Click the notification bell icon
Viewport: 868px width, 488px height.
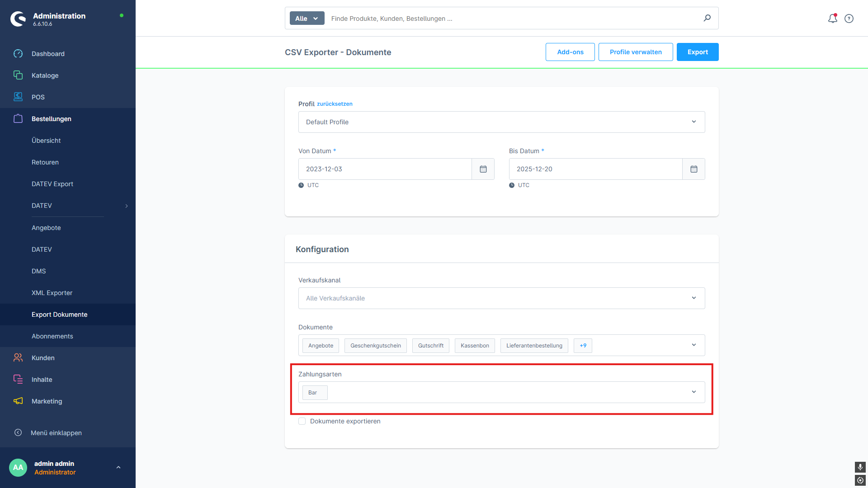832,19
